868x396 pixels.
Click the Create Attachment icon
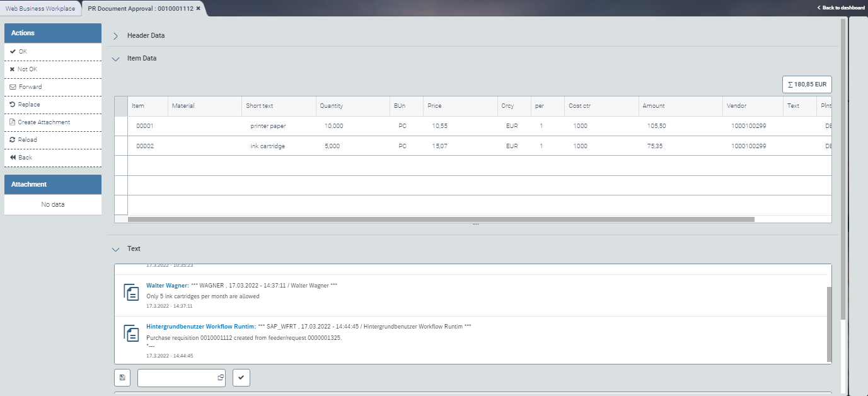13,122
